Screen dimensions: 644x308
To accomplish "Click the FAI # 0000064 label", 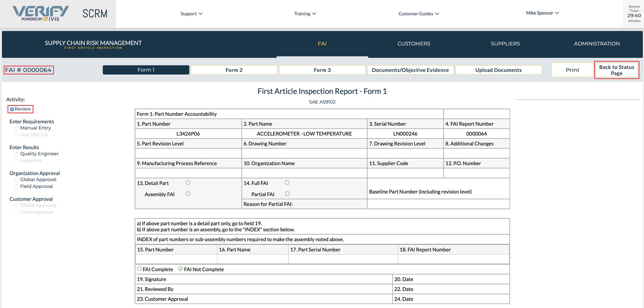I will tap(28, 70).
